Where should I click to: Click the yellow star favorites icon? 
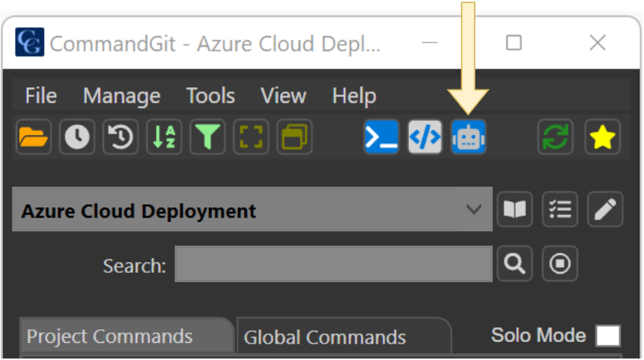[x=602, y=137]
